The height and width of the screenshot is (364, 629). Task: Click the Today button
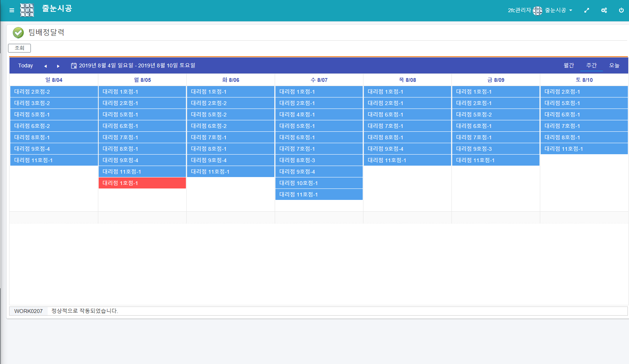point(26,65)
